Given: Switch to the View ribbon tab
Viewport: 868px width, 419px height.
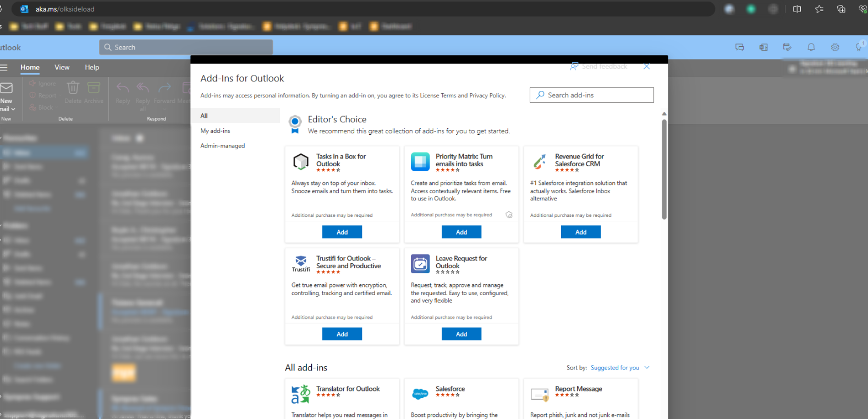Looking at the screenshot, I should pyautogui.click(x=62, y=67).
